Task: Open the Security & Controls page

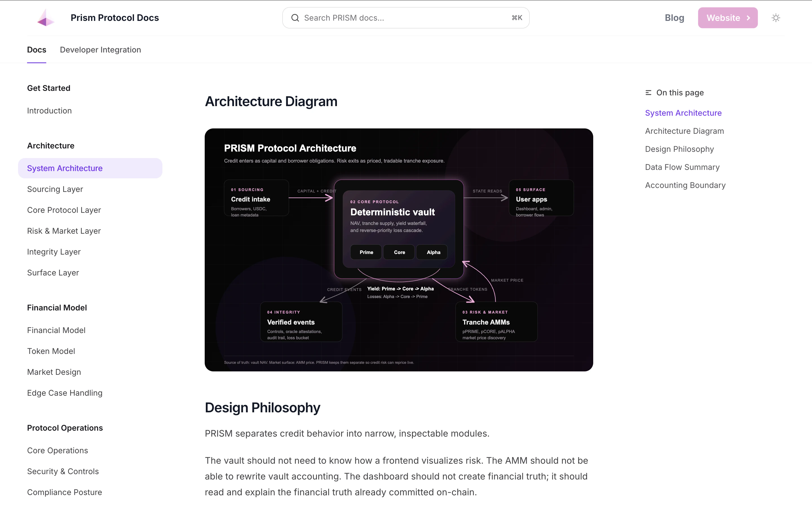Action: pyautogui.click(x=63, y=471)
